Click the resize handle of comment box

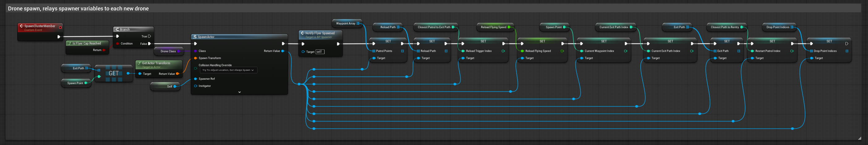coord(860,138)
